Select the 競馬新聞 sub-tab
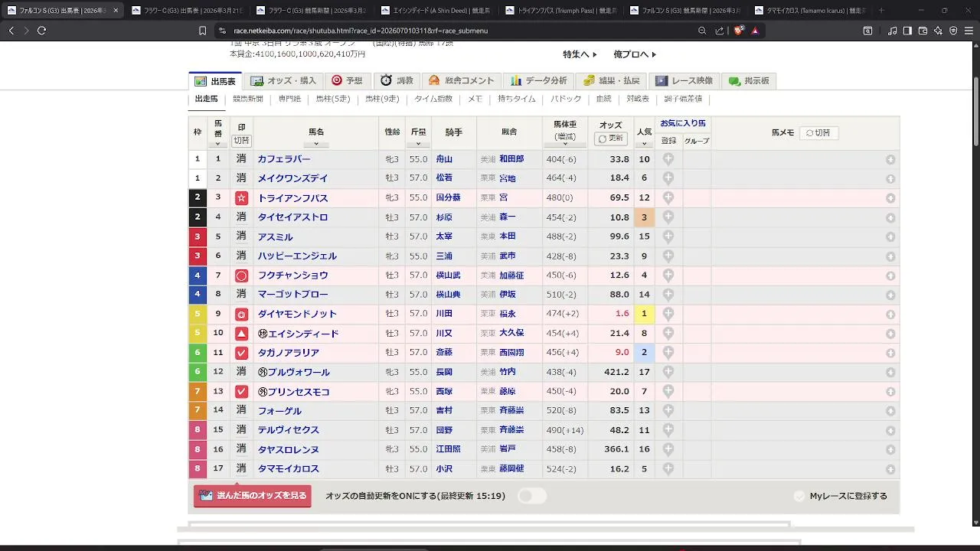This screenshot has height=551, width=980. coord(248,99)
